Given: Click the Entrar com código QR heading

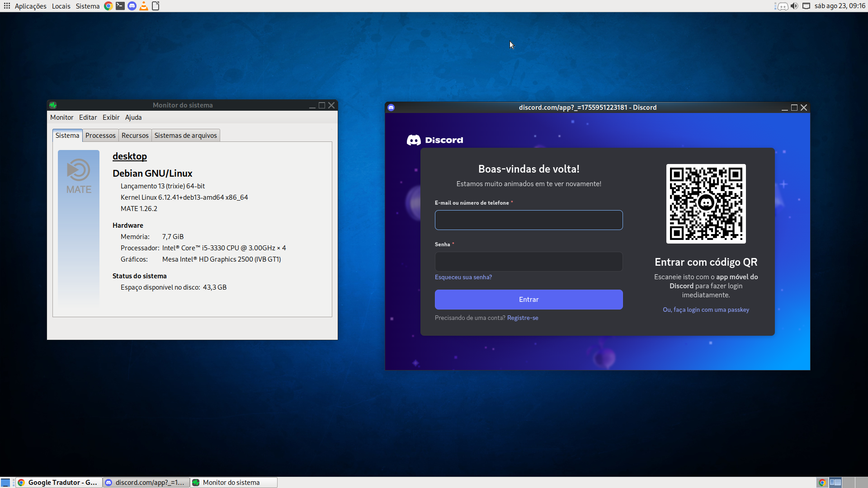Looking at the screenshot, I should coord(706,263).
